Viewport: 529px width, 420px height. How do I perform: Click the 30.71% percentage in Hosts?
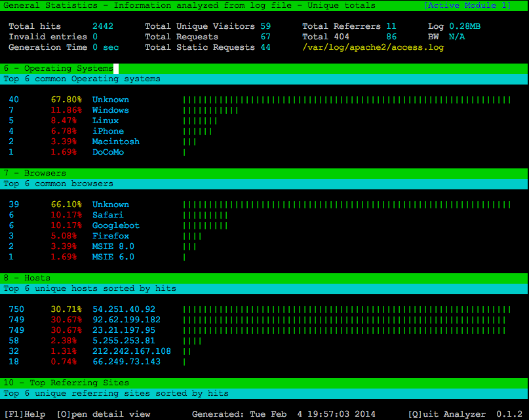(x=66, y=309)
